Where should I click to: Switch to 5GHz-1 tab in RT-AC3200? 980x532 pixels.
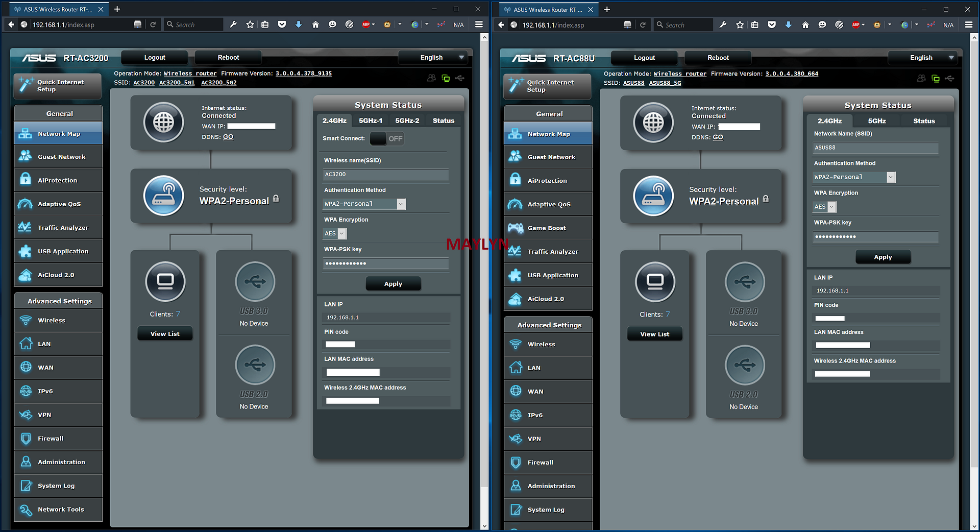pyautogui.click(x=371, y=120)
